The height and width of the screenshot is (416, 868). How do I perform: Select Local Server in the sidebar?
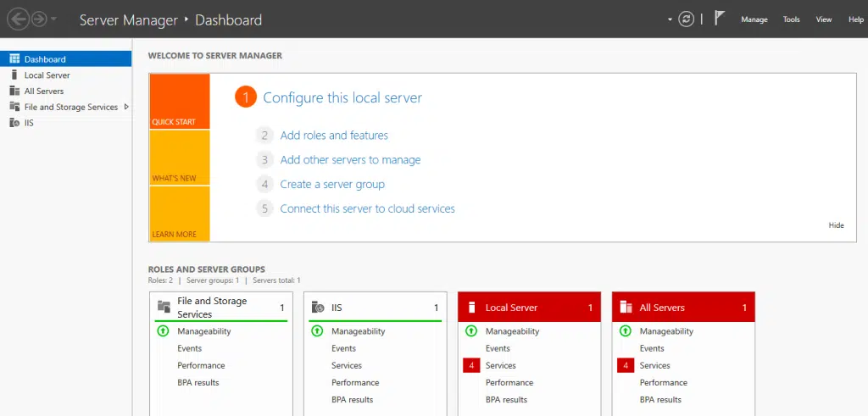pos(47,75)
